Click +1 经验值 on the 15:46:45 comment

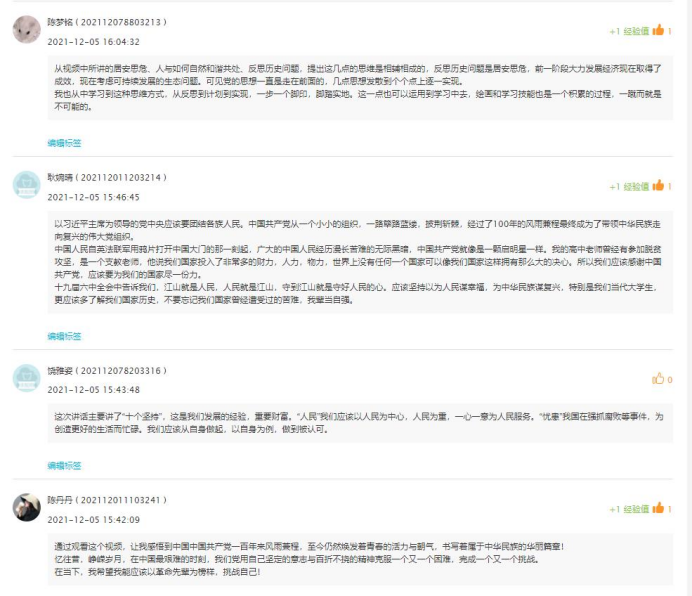(x=629, y=187)
